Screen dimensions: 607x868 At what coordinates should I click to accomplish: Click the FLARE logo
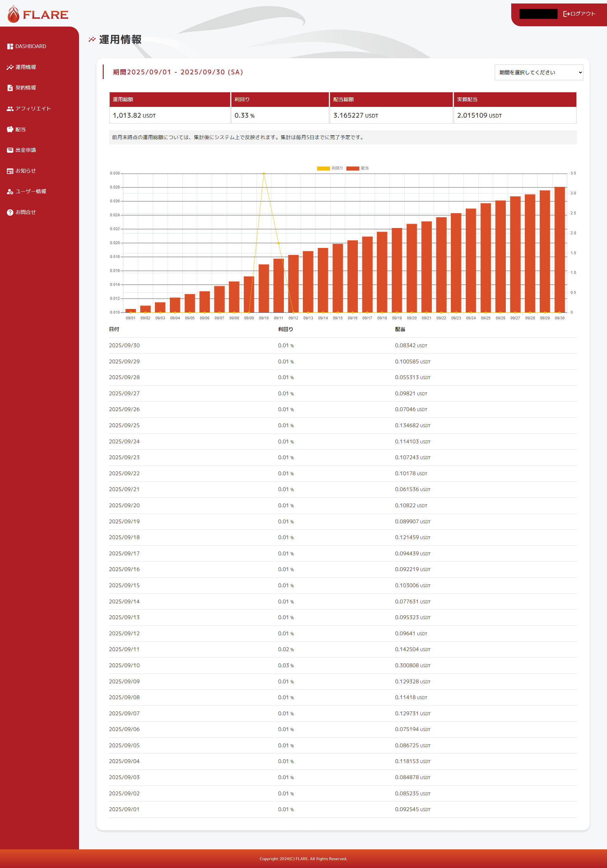pos(38,14)
